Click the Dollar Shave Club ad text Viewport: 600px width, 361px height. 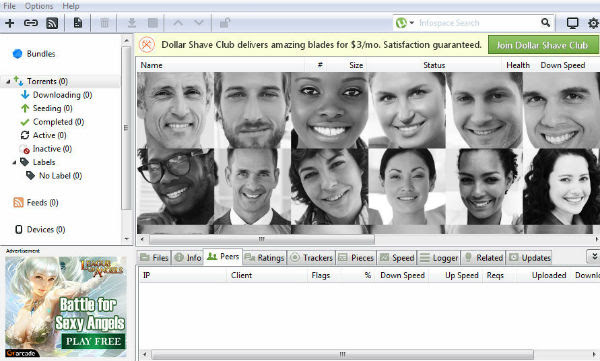point(321,45)
